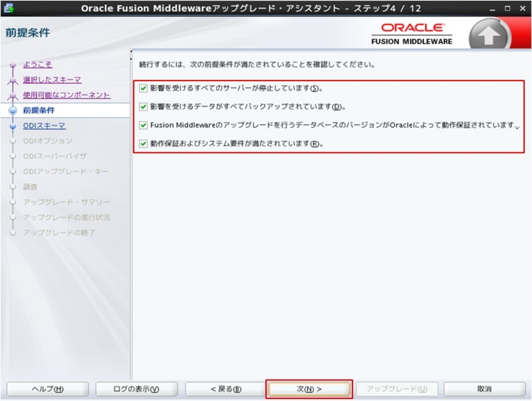Image resolution: width=532 pixels, height=401 pixels.
Task: Click the アップグレードの終了 step text
Action: coord(59,233)
